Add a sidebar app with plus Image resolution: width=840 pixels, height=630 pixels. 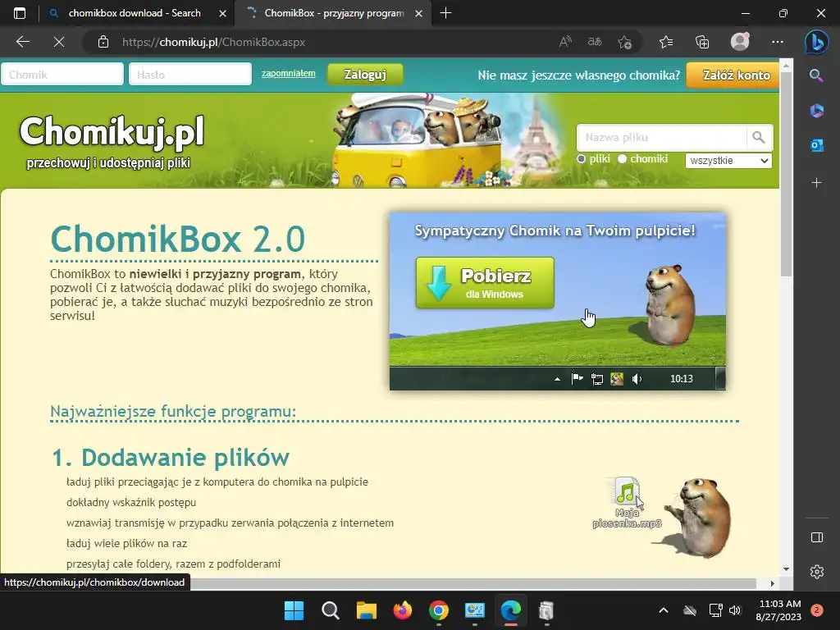(816, 183)
